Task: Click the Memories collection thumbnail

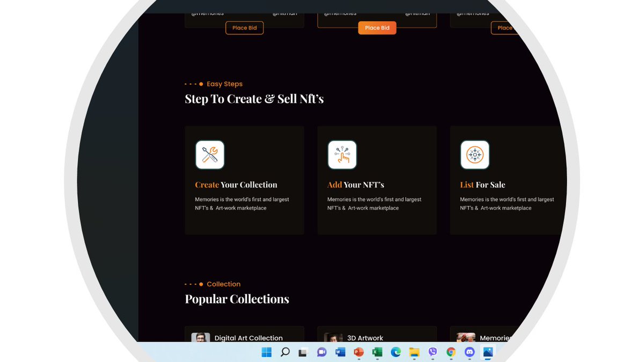Action: (x=465, y=337)
